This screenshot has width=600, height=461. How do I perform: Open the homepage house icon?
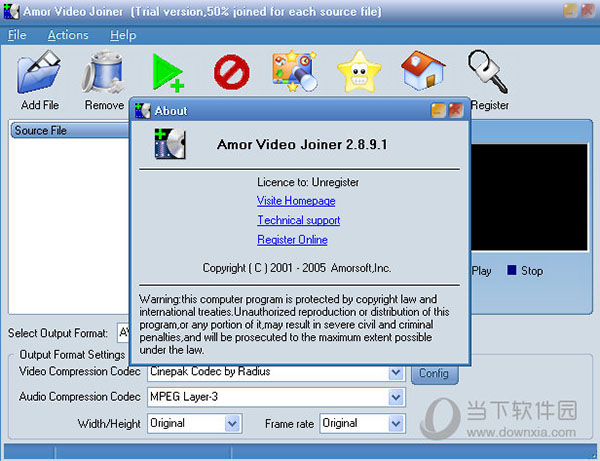click(x=423, y=71)
